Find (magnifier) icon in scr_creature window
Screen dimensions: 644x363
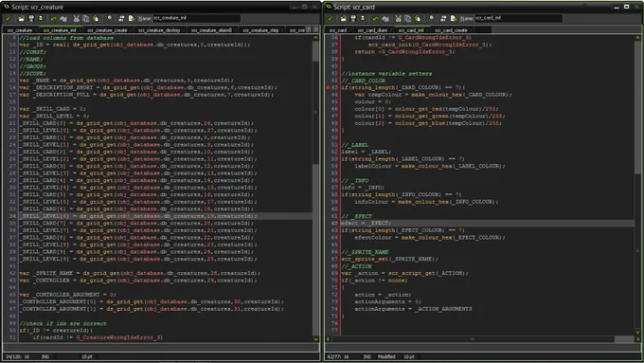pos(109,19)
